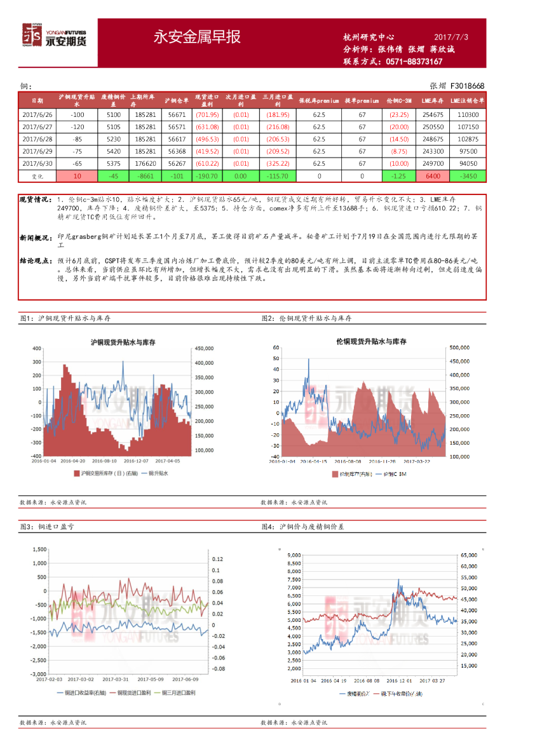
Task: Click the y-axis value 450,000 in chart 1
Action: [205, 348]
